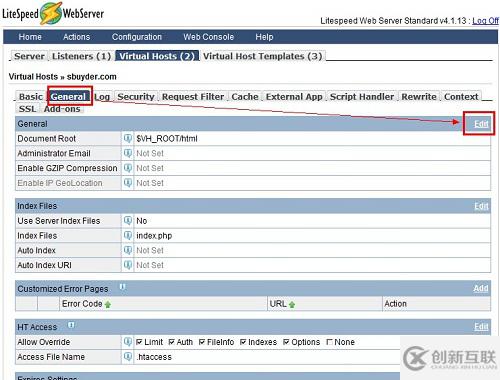Image resolution: width=500 pixels, height=380 pixels.
Task: Open the Web Console menu
Action: tap(209, 37)
